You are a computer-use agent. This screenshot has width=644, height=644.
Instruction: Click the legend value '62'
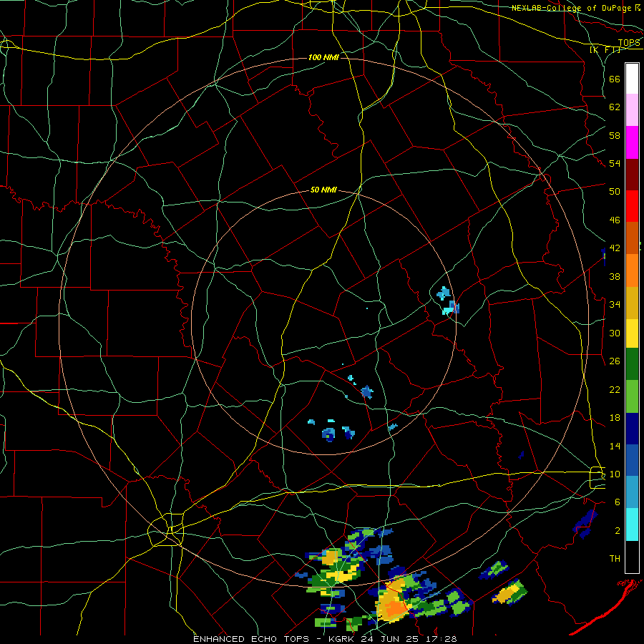(x=615, y=107)
